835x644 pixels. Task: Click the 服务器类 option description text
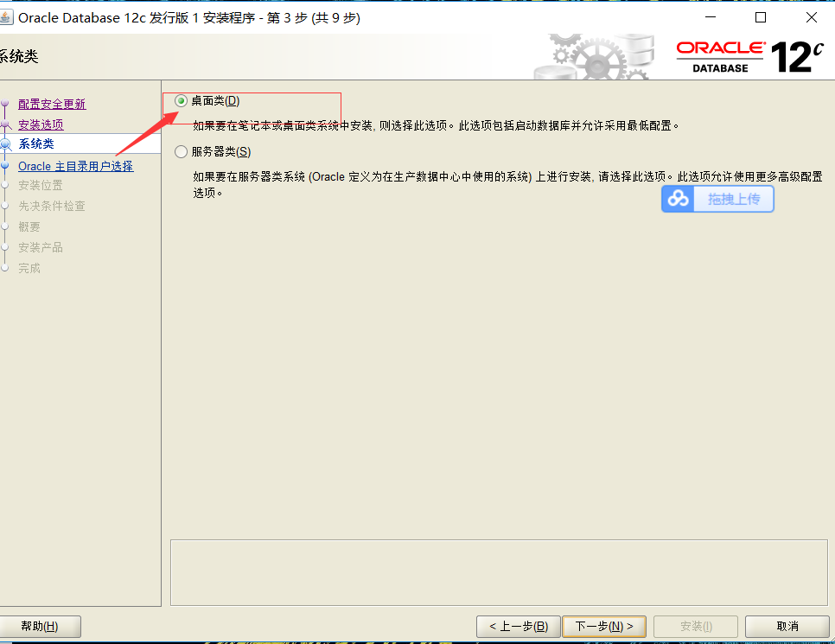(x=507, y=184)
